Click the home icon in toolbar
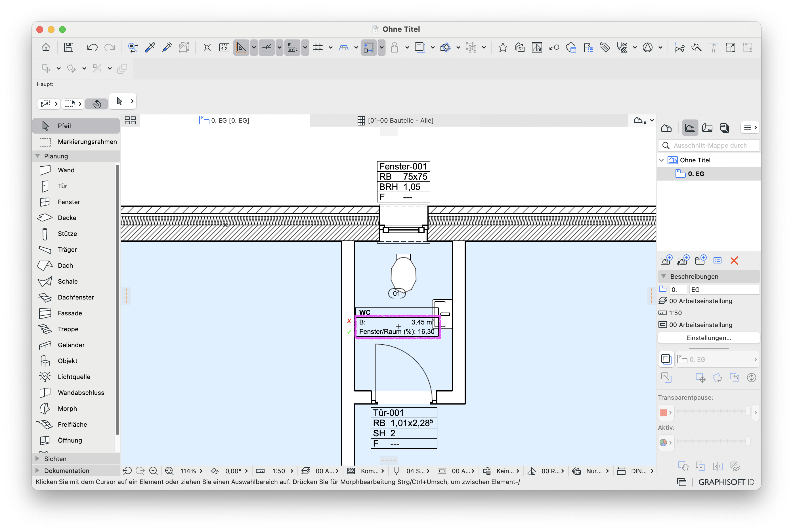793x532 pixels. 46,47
